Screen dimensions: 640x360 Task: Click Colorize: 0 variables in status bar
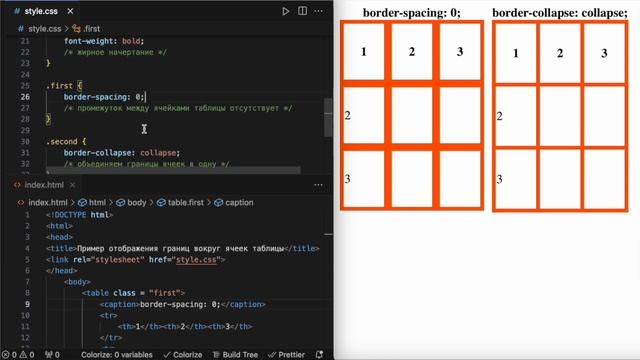tap(116, 355)
